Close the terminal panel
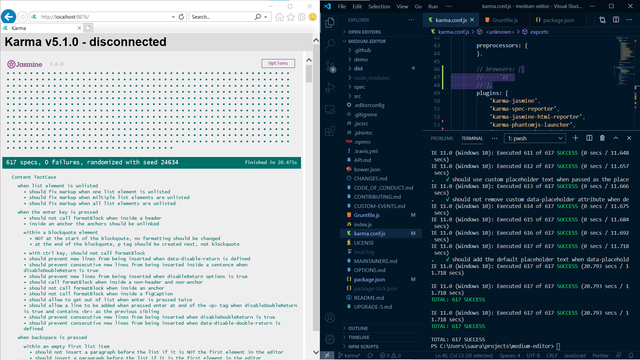640x360 pixels. tap(629, 138)
